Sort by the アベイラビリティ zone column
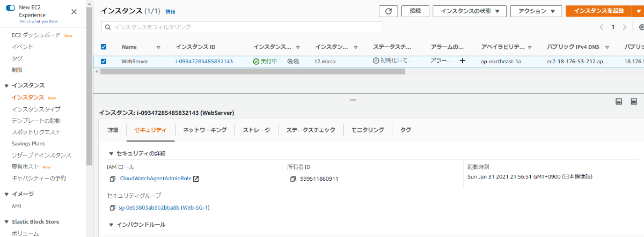Screen dimensions: 644x237 [x=529, y=47]
